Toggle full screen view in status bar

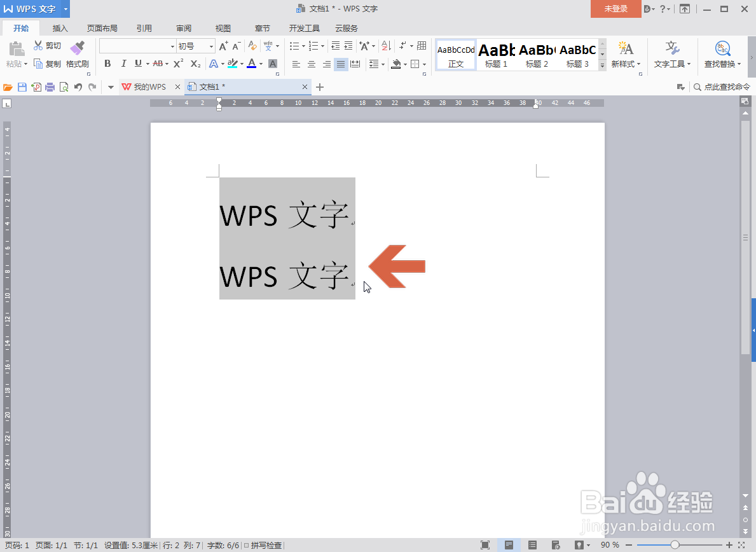coord(485,545)
